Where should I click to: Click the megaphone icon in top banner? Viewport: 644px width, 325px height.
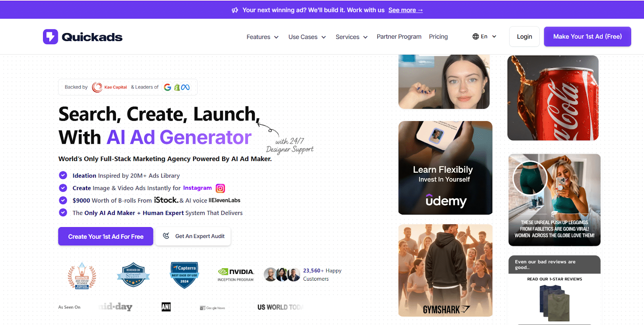(x=235, y=10)
